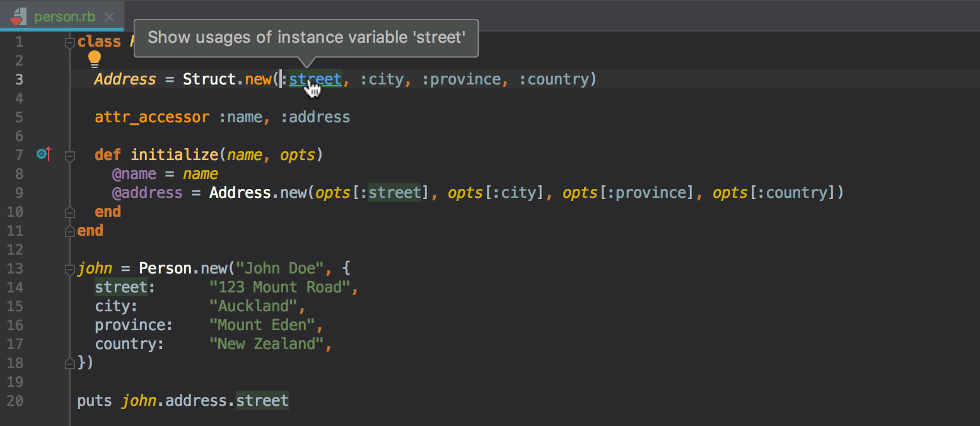Click the highlighted 'street' on line 20
This screenshot has width=980, height=426.
262,401
